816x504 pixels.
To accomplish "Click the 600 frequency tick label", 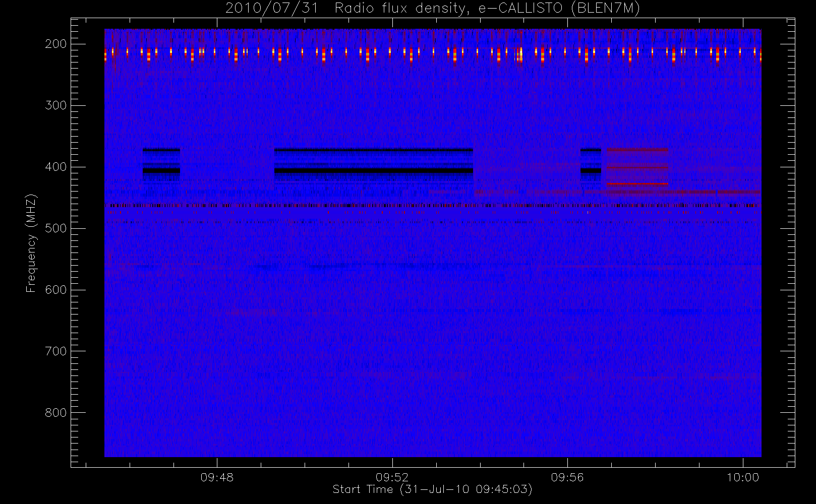I will click(56, 290).
